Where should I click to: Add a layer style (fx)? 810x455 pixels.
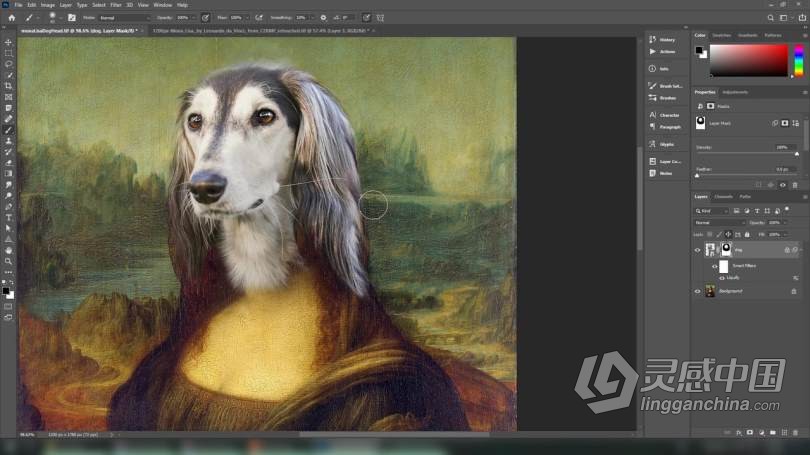click(x=739, y=432)
